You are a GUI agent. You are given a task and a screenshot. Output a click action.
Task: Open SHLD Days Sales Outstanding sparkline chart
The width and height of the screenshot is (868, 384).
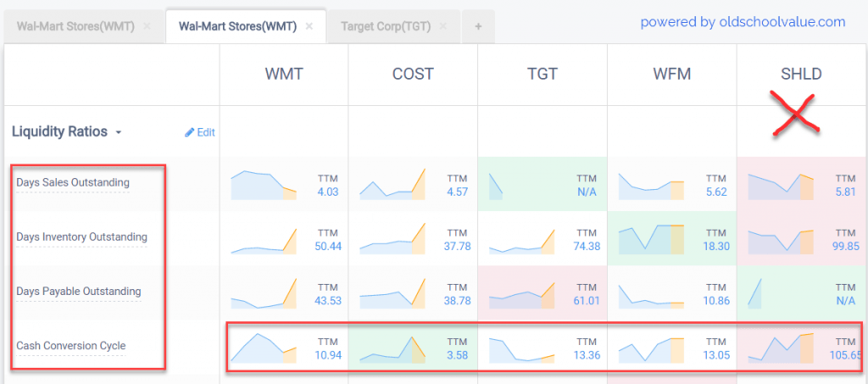pos(781,186)
